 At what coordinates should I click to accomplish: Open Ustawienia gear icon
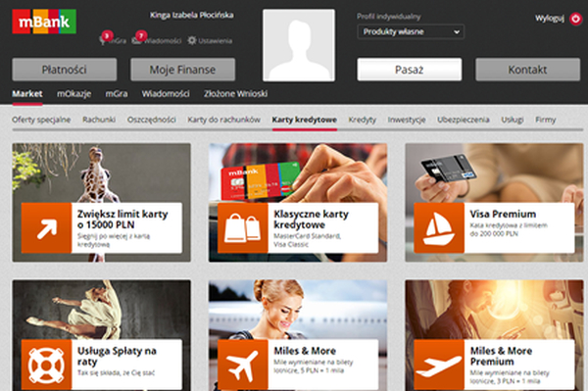(192, 40)
